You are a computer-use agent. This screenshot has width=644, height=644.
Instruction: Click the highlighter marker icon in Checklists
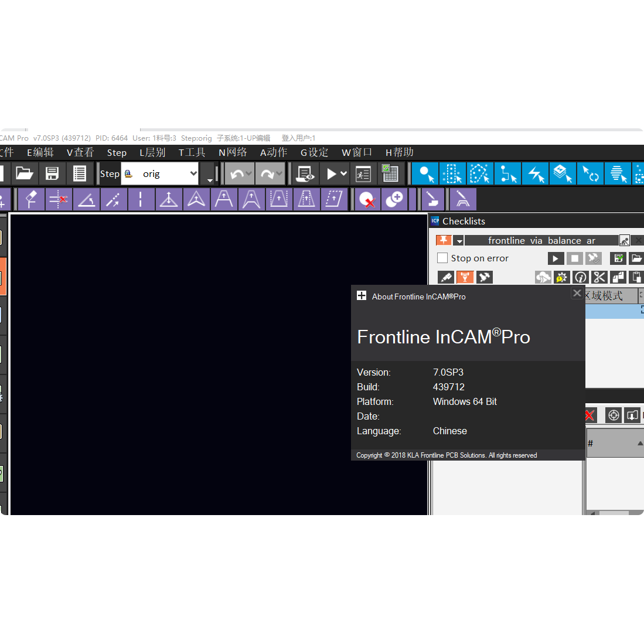click(446, 277)
